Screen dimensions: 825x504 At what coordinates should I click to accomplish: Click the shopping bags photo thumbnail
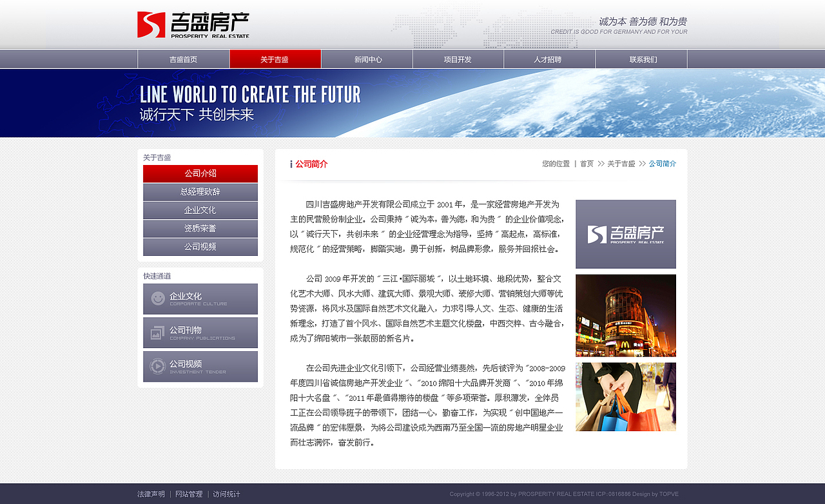pyautogui.click(x=626, y=397)
